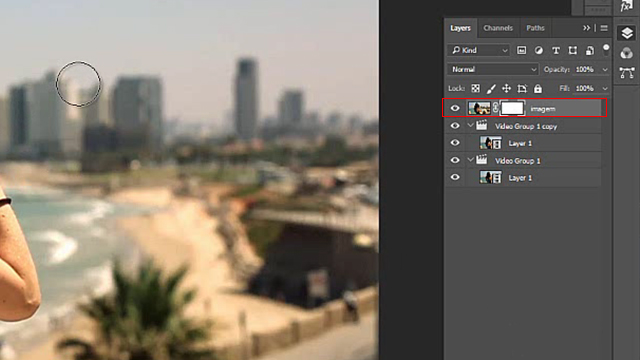Toggle visibility of the last Video Group 1
Viewport: 640px width, 360px height.
click(x=455, y=160)
